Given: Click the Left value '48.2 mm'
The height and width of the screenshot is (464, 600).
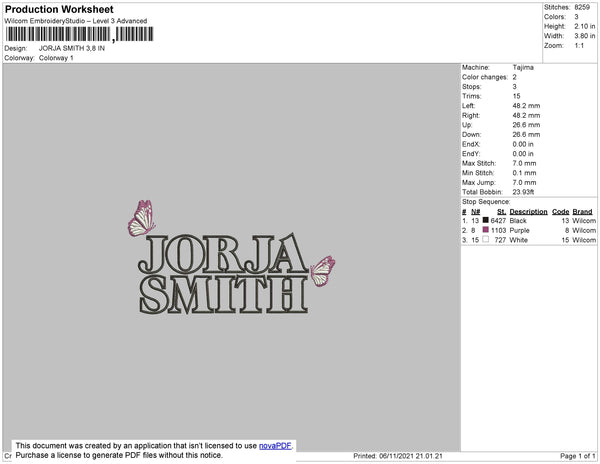Looking at the screenshot, I should pos(526,106).
